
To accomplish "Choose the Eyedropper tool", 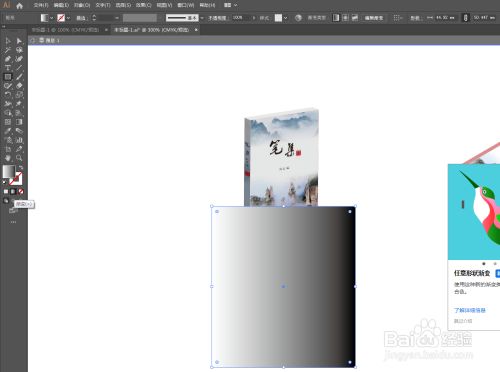I will [8, 131].
